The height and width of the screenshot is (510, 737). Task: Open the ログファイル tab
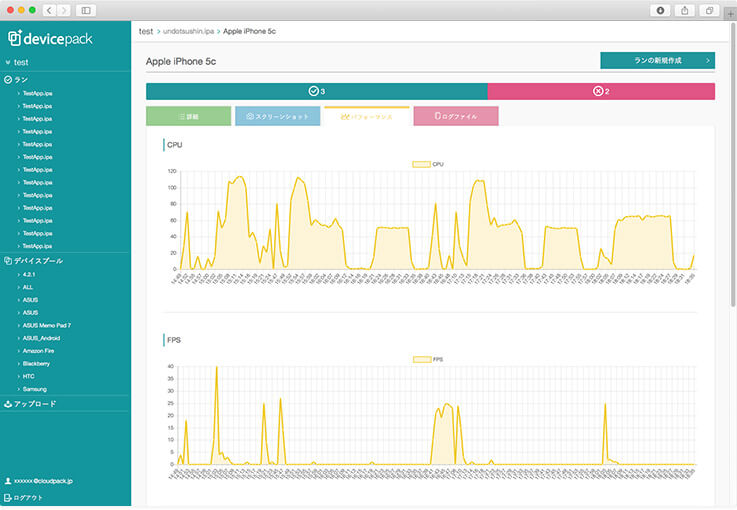pyautogui.click(x=456, y=116)
